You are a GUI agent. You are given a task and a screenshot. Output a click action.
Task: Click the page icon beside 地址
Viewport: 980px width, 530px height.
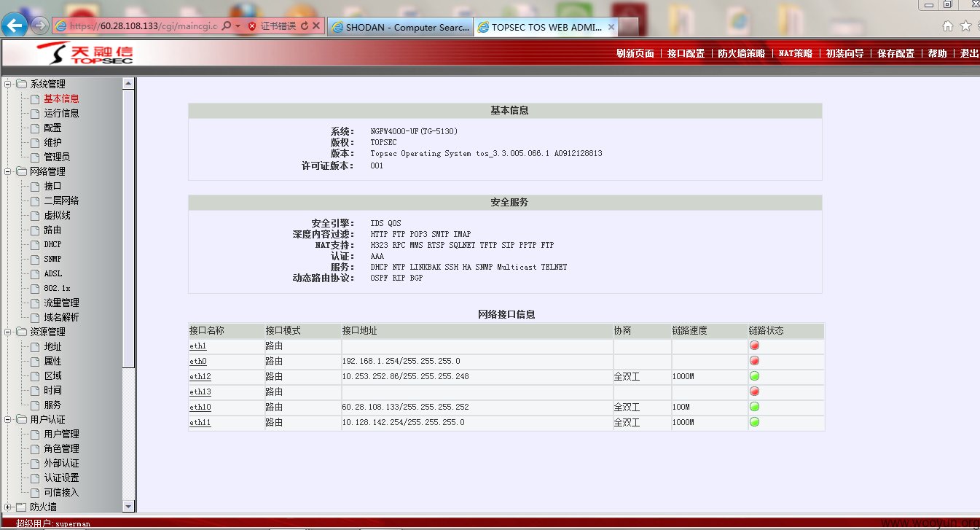pos(35,346)
